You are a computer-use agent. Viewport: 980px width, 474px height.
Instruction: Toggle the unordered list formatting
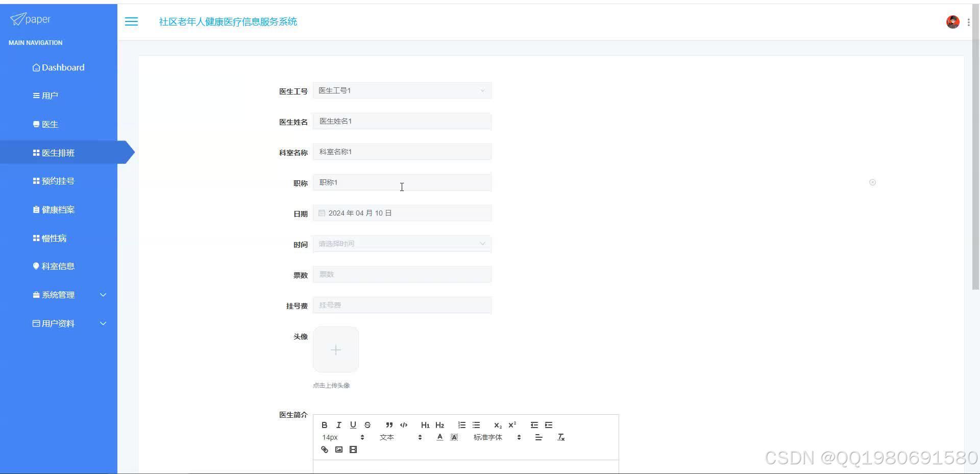[x=476, y=424]
